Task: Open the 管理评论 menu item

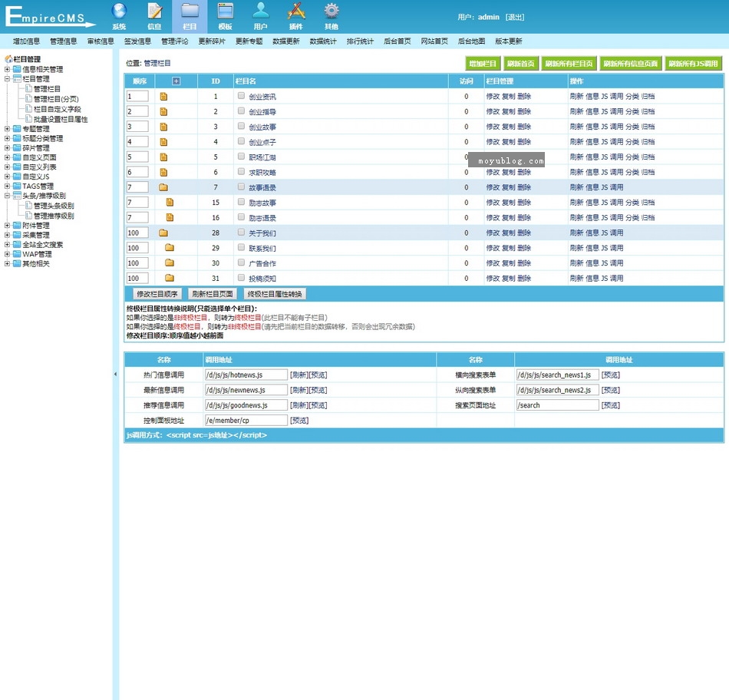Action: pos(175,41)
